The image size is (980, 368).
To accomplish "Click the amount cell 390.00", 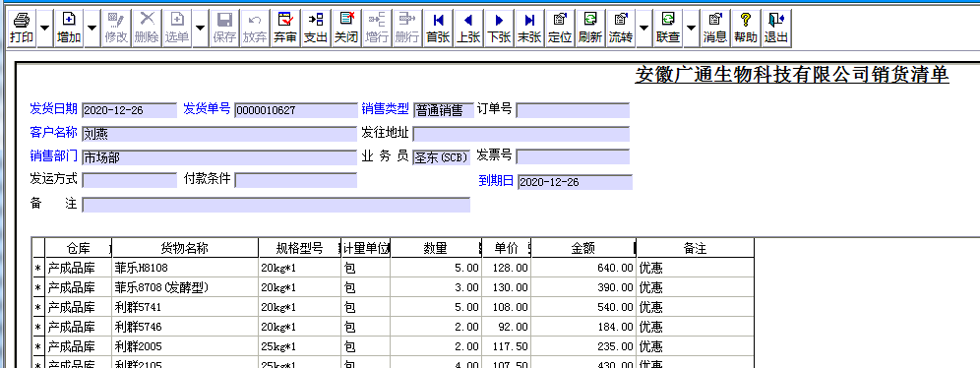I will [583, 287].
